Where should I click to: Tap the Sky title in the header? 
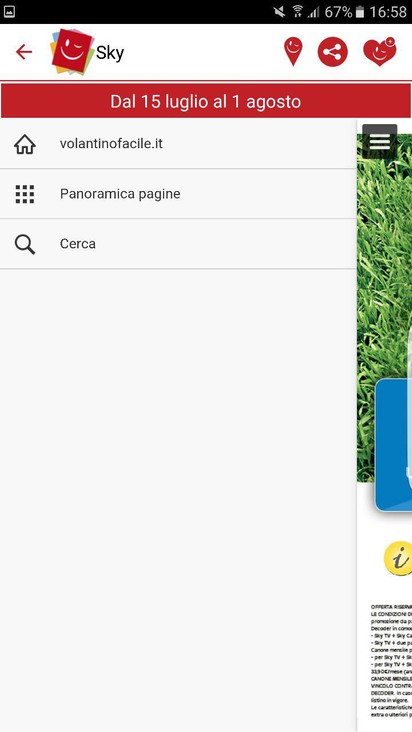coord(110,53)
